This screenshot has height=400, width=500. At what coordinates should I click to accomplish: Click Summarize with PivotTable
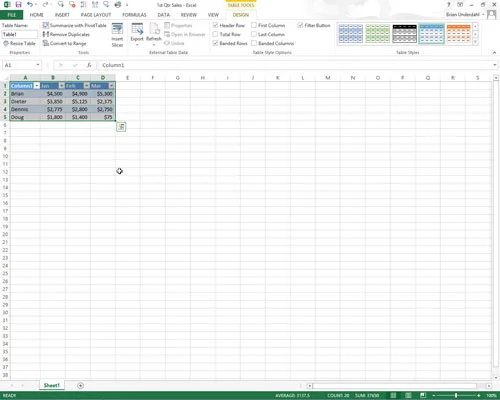[x=75, y=25]
